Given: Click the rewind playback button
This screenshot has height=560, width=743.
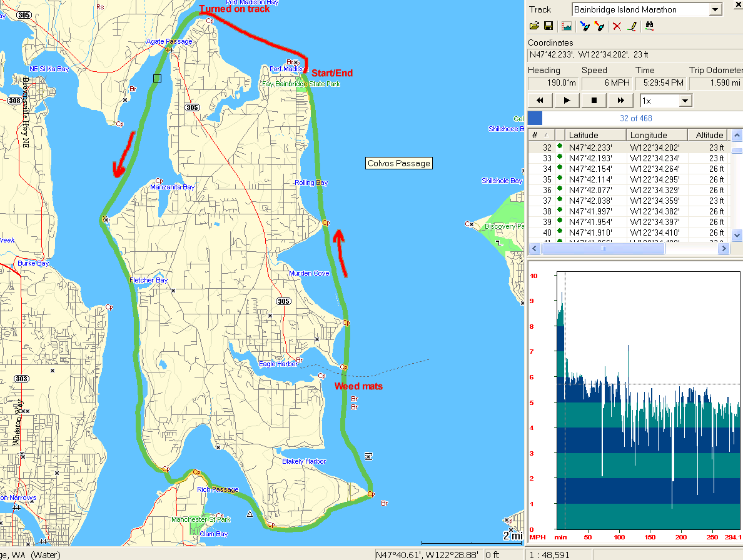Looking at the screenshot, I should click(540, 101).
